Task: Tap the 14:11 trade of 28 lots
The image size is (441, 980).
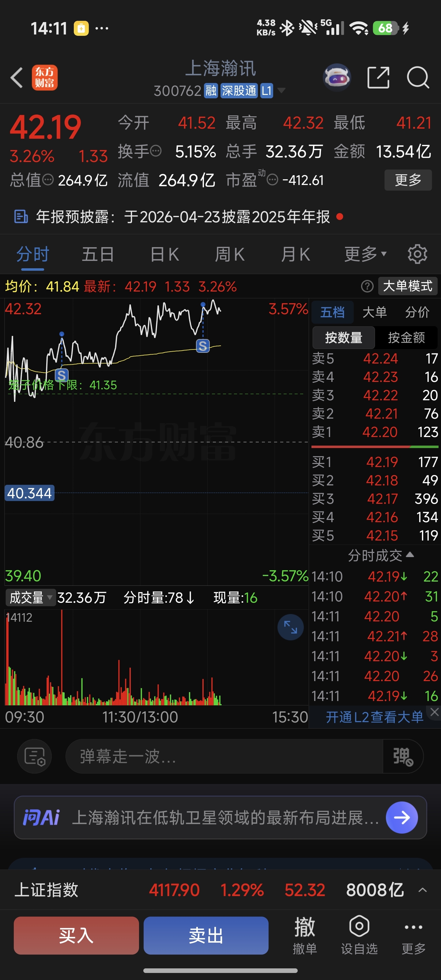Action: tap(375, 636)
